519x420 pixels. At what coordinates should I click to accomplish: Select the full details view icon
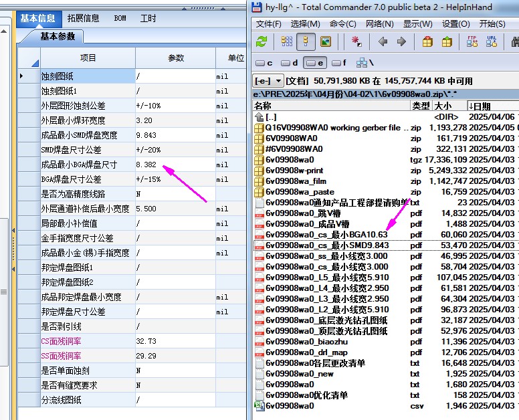point(306,41)
